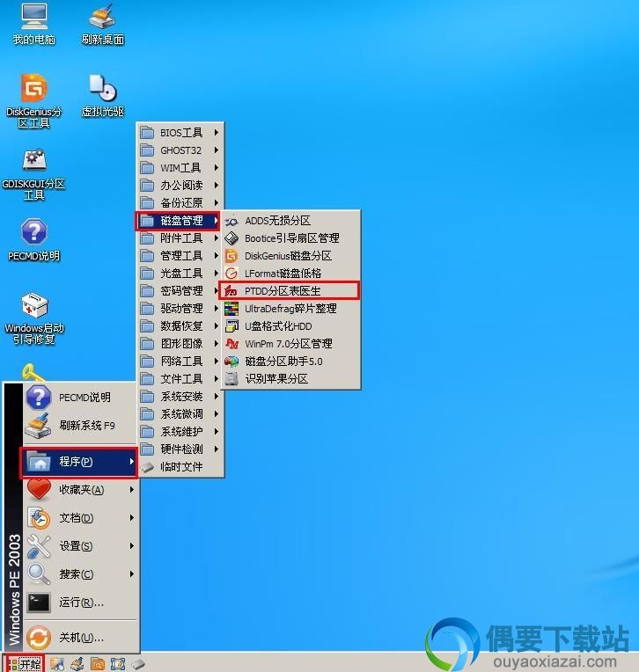The width and height of the screenshot is (639, 672).
Task: Open 收藏夹(A) in the start menu
Action: click(80, 489)
